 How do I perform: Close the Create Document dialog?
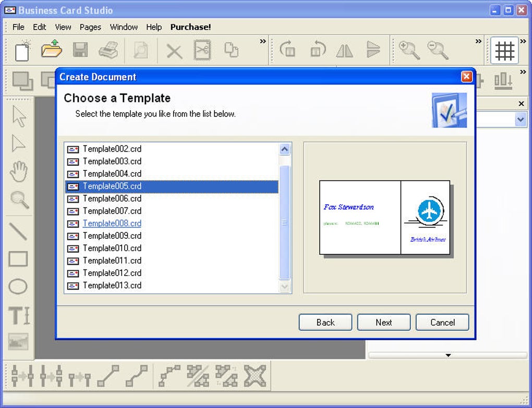pos(466,77)
